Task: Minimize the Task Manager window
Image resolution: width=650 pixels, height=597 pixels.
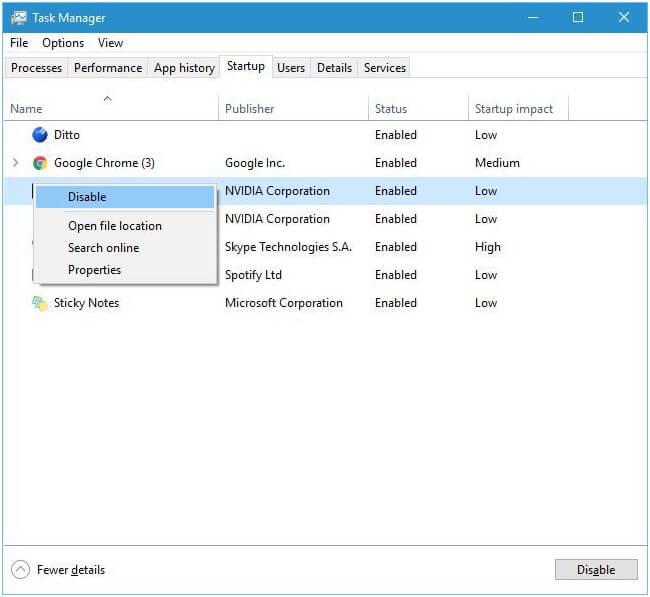Action: click(533, 17)
